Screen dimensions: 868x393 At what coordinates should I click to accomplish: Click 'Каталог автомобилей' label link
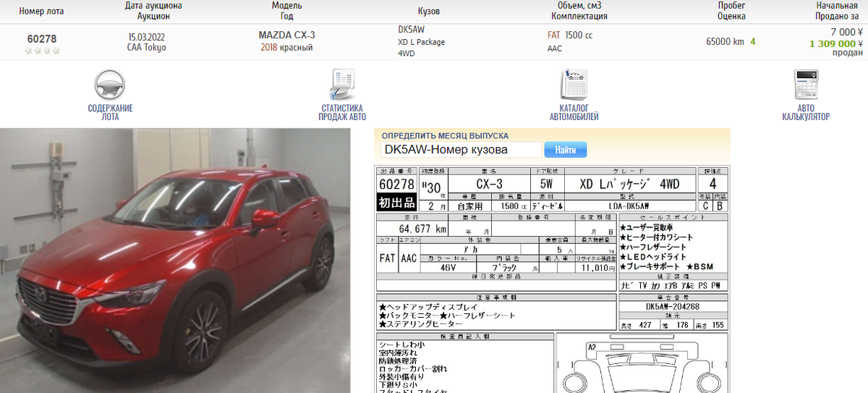[x=574, y=112]
